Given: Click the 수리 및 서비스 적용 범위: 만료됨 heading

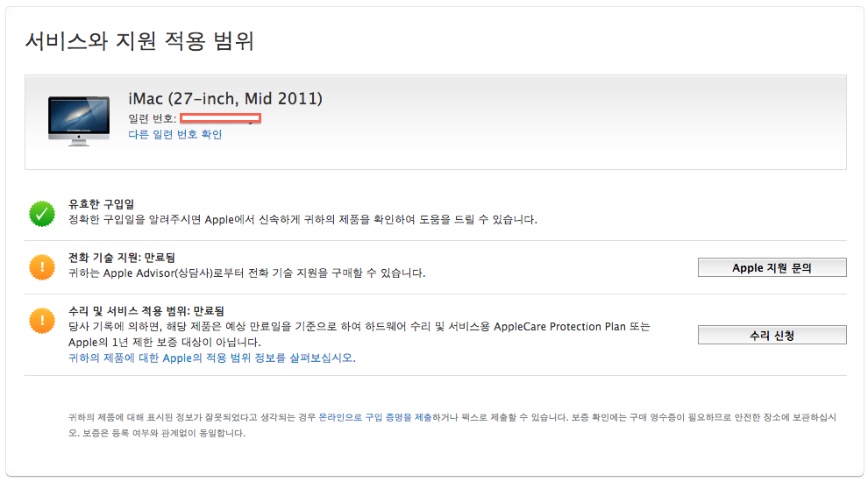Looking at the screenshot, I should pyautogui.click(x=146, y=311).
